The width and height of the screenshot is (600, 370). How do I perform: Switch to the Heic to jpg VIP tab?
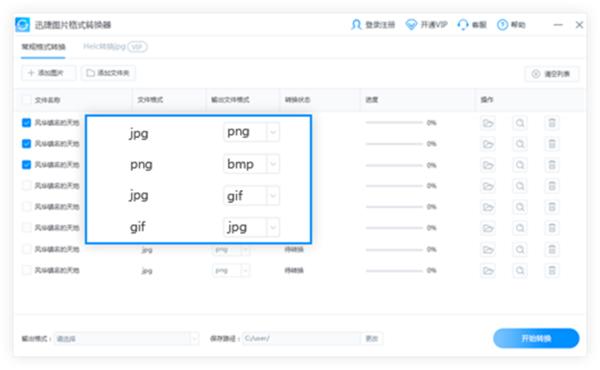click(x=115, y=47)
